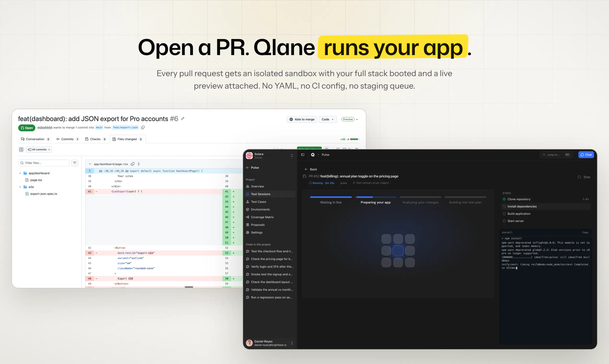The image size is (609, 364).
Task: Click the Able to merge button
Action: click(302, 119)
